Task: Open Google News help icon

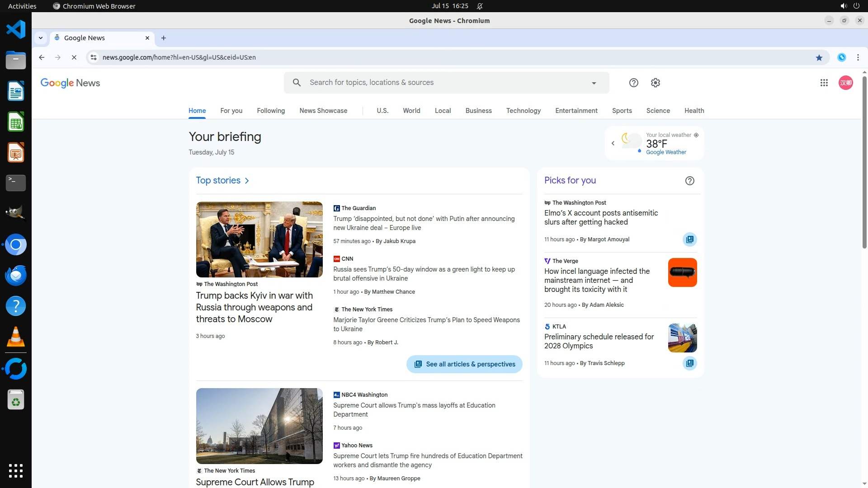Action: pos(633,83)
